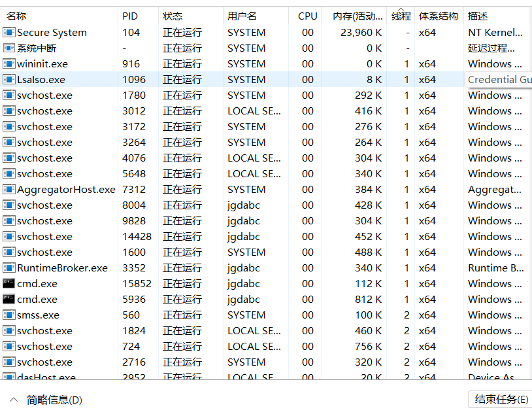The height and width of the screenshot is (416, 532).
Task: Select the smss.exe row name
Action: pyautogui.click(x=39, y=315)
